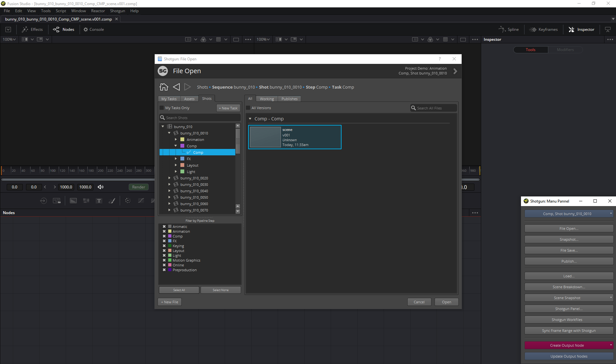Click the Open button in dialog
The height and width of the screenshot is (364, 616).
447,302
